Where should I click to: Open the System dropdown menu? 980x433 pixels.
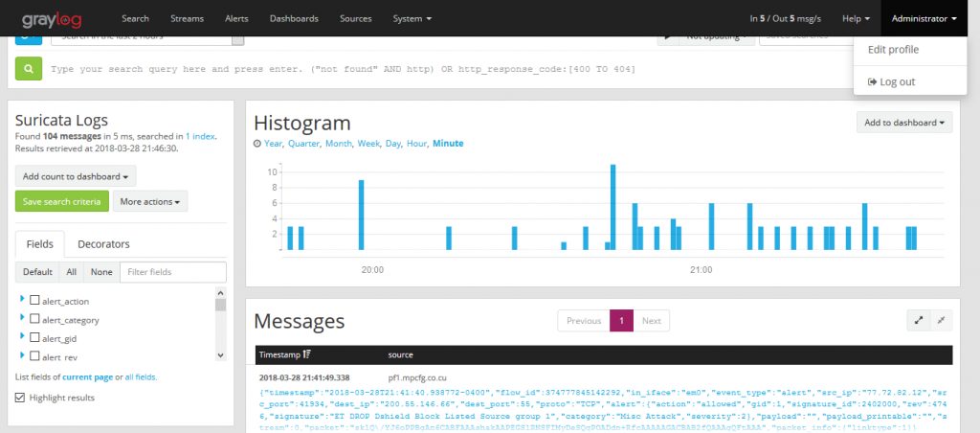point(412,19)
